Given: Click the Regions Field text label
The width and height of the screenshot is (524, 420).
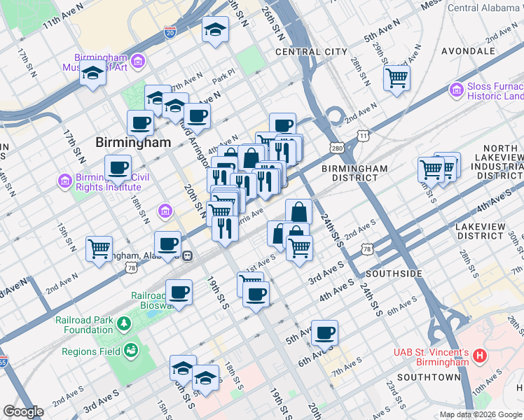Looking at the screenshot, I should pyautogui.click(x=91, y=351).
